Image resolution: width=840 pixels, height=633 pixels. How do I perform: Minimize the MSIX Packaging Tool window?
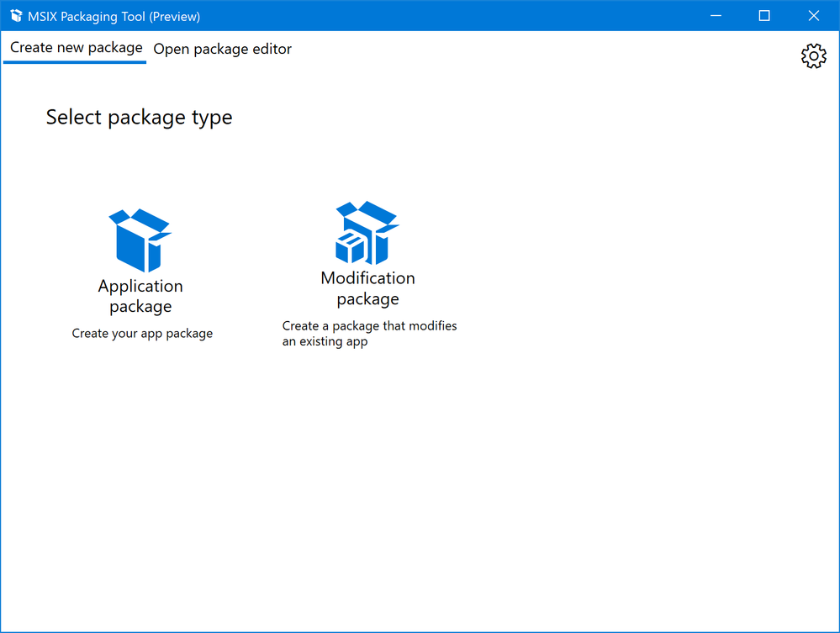[x=716, y=16]
